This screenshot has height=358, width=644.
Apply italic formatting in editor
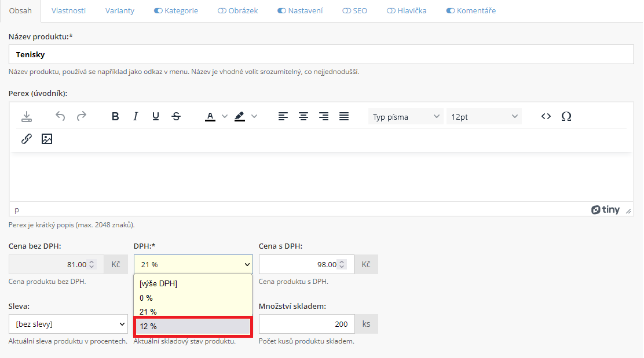click(136, 116)
